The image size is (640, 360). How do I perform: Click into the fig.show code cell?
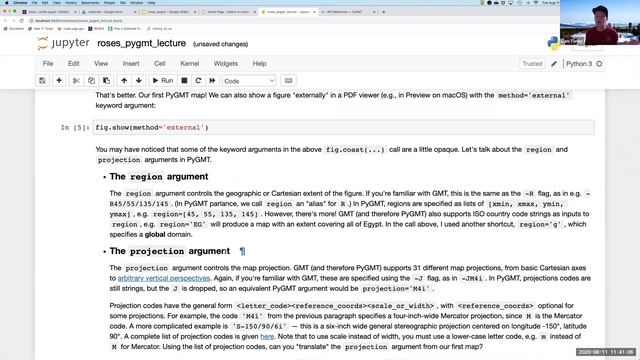[x=343, y=127]
